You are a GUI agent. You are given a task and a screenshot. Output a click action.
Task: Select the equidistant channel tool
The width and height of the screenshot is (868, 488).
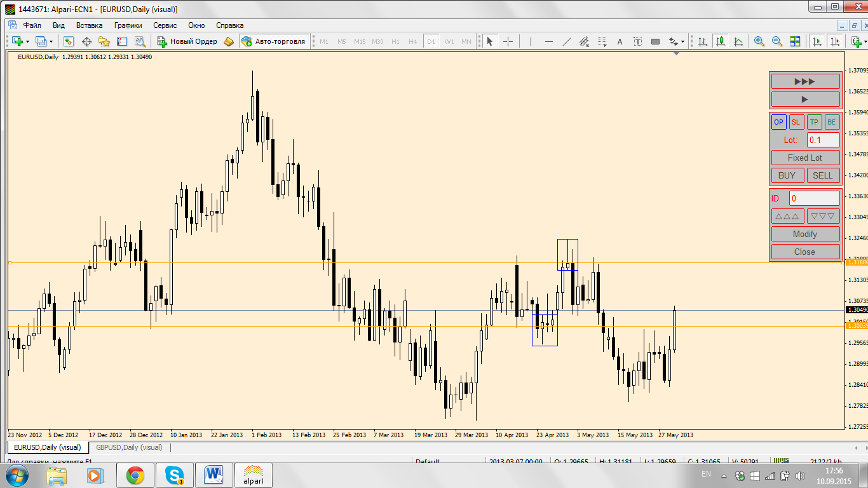click(585, 41)
